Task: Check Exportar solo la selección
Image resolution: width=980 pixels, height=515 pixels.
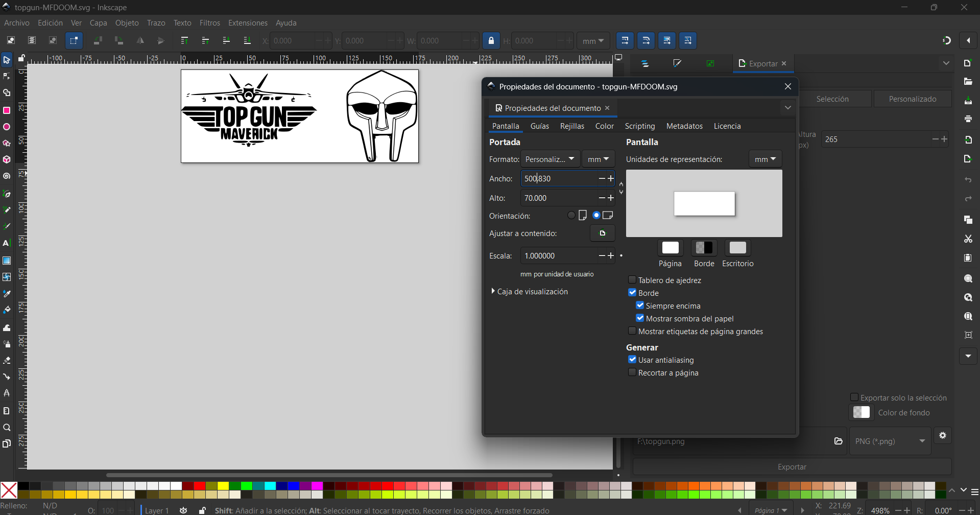Action: click(x=854, y=397)
